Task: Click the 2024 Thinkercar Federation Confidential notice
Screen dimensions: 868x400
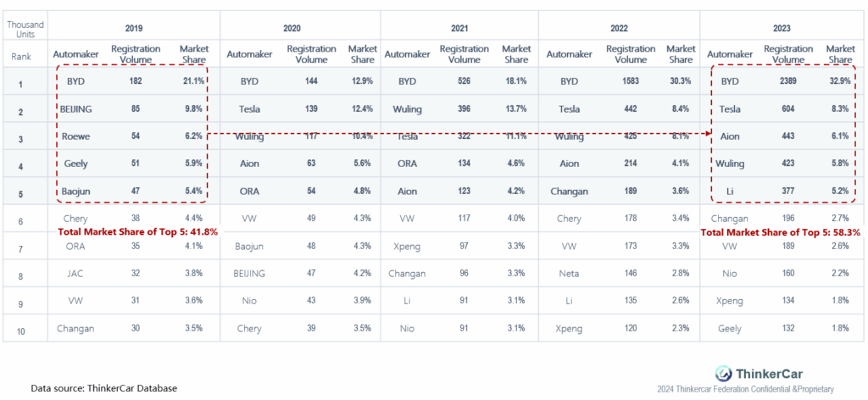Action: pos(745,388)
